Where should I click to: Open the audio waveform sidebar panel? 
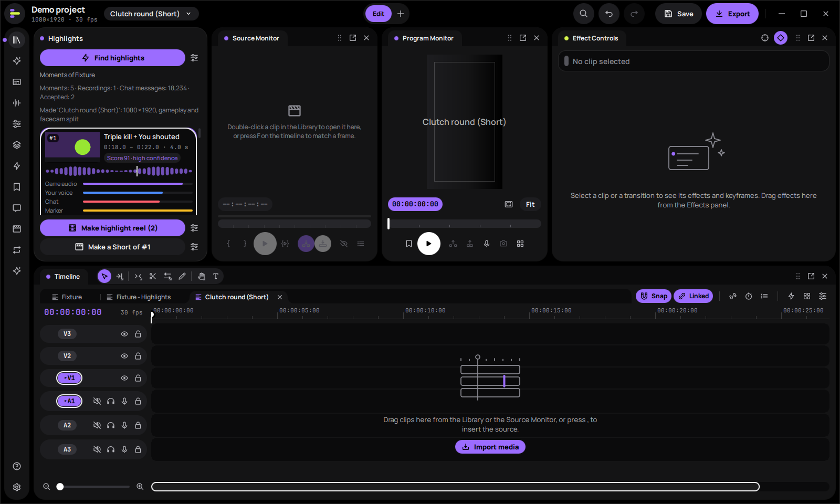click(17, 103)
